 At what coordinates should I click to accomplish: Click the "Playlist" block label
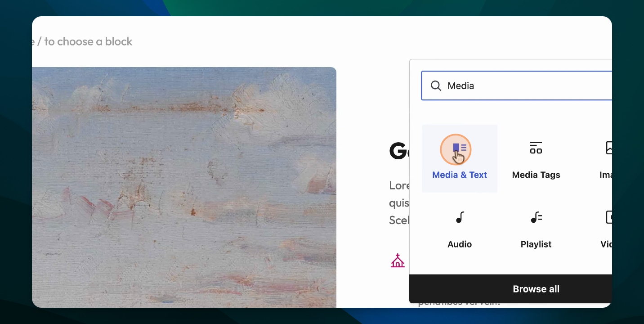point(536,244)
